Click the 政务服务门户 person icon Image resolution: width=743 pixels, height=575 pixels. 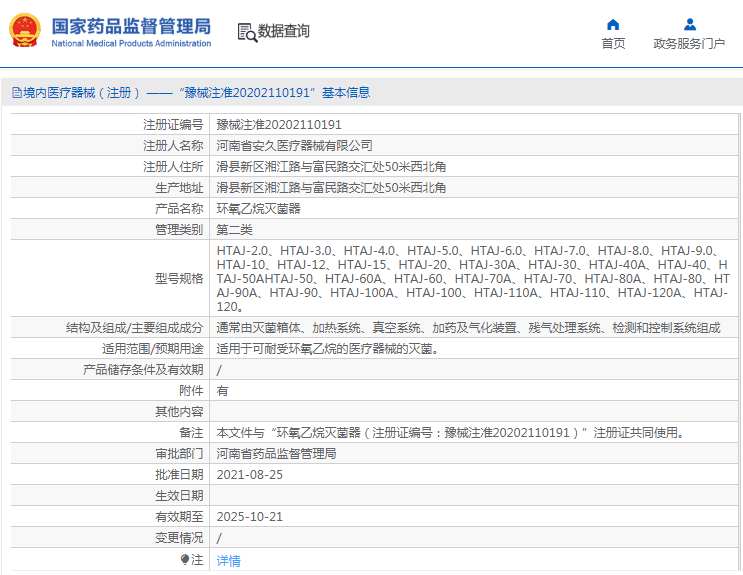[689, 24]
